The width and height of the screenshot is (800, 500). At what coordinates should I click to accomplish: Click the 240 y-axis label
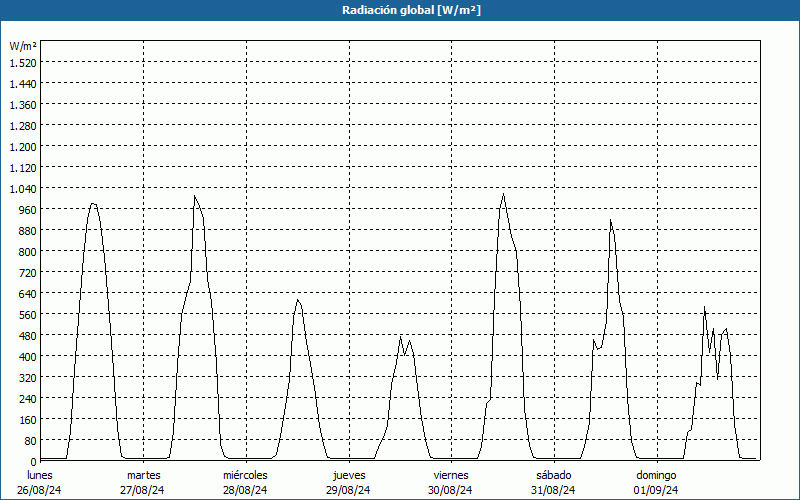coord(28,399)
